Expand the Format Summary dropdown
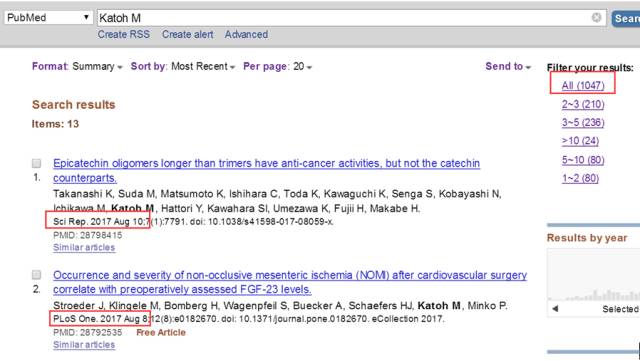 pos(77,66)
